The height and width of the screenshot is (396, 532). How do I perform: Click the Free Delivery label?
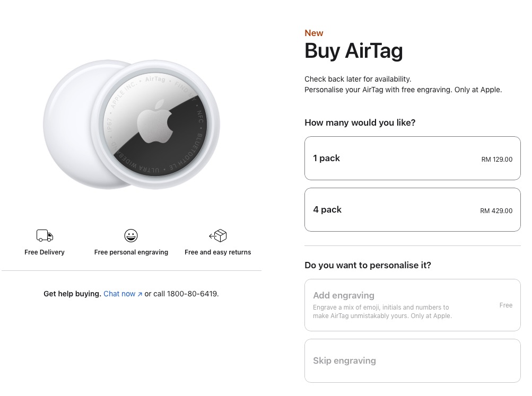[x=45, y=252]
